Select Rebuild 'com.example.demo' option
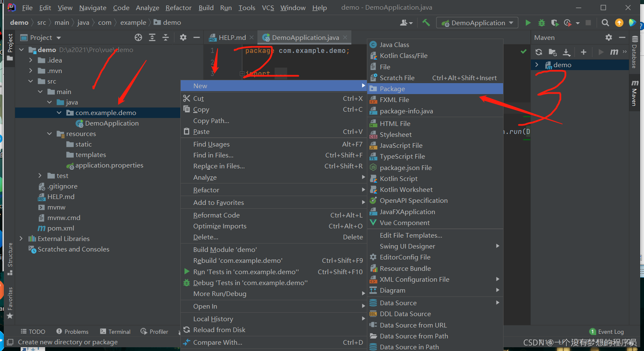The image size is (644, 351). (274, 260)
